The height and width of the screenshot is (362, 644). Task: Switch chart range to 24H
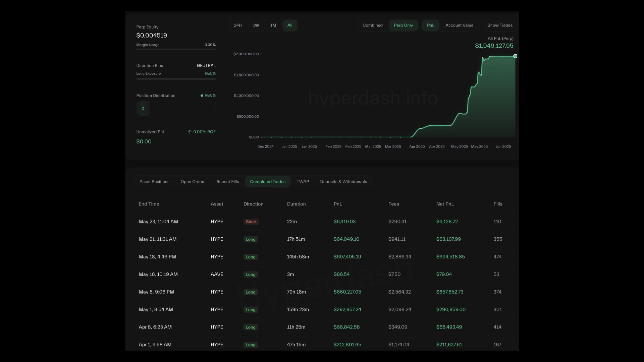pyautogui.click(x=238, y=25)
